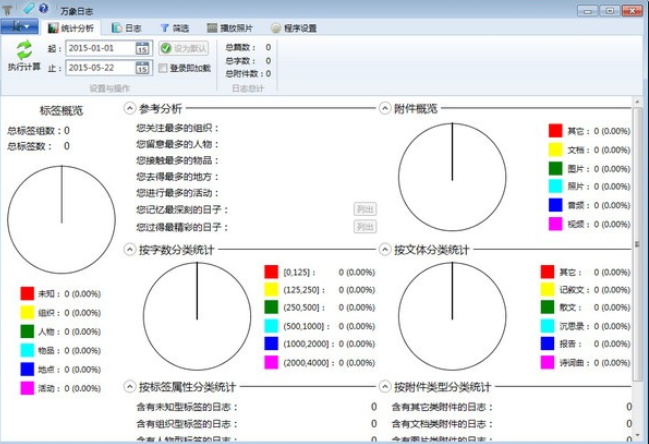Click the red 未知 tag swatch

coord(27,293)
